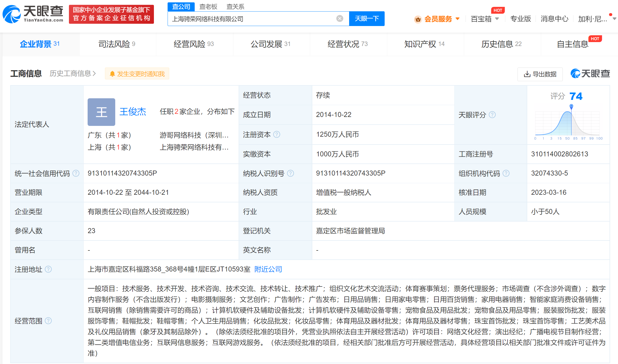Expand the 会员服务 dropdown
This screenshot has width=618, height=364.
click(458, 19)
